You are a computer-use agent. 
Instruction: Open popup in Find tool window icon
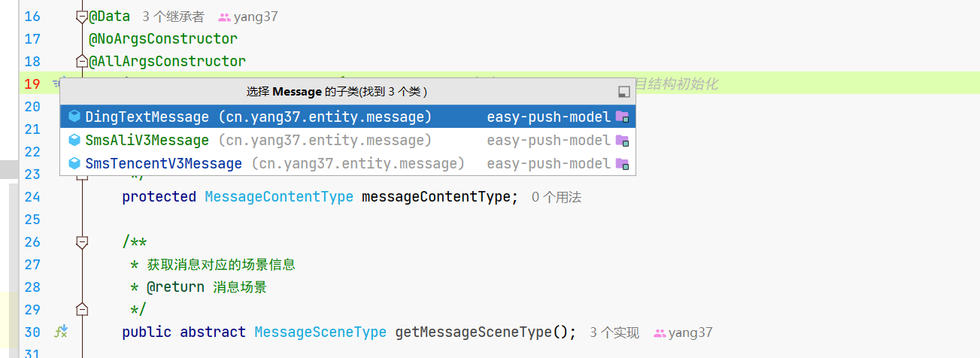[623, 92]
